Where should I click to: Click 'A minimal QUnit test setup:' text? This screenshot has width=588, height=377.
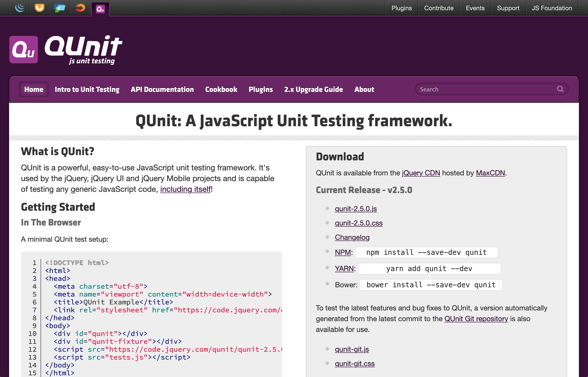(65, 239)
